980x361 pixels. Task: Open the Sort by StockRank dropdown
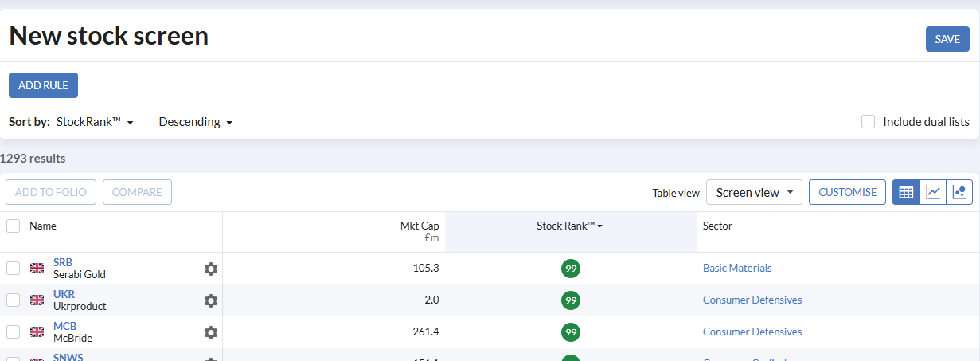(x=95, y=122)
